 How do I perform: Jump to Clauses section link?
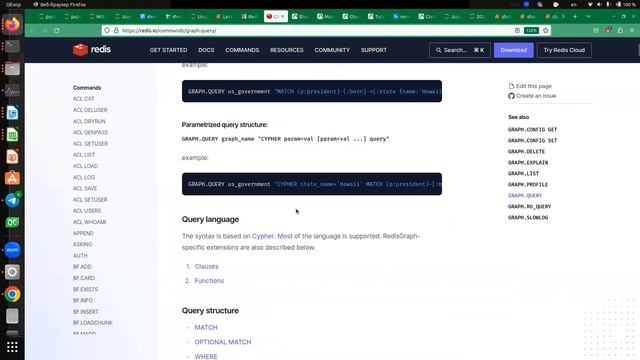coord(207,267)
